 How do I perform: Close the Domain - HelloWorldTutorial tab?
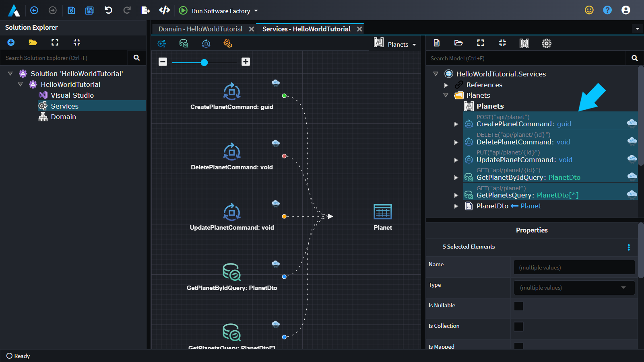pos(252,29)
